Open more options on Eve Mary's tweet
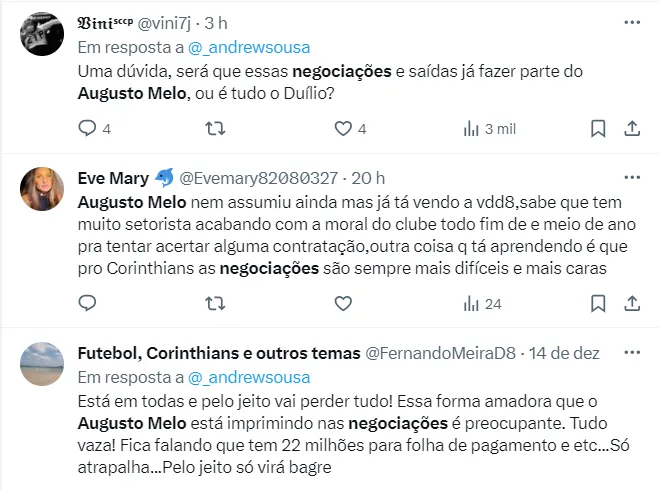The image size is (659, 491). pos(632,177)
